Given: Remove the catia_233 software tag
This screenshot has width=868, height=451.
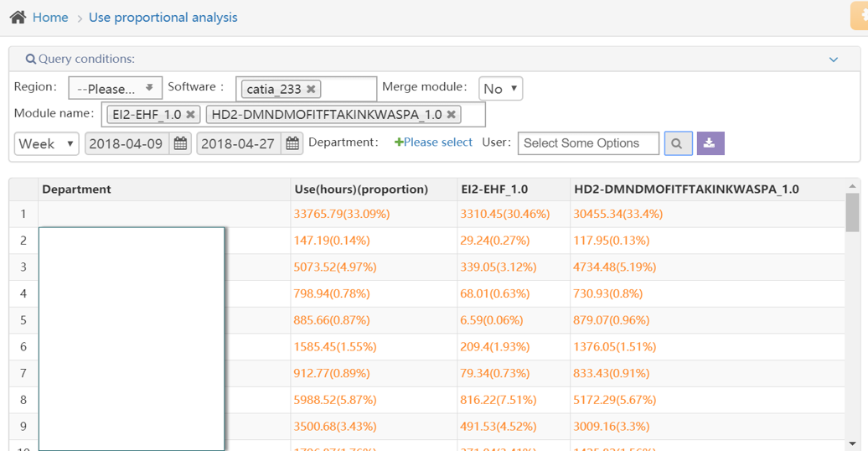Looking at the screenshot, I should point(311,89).
